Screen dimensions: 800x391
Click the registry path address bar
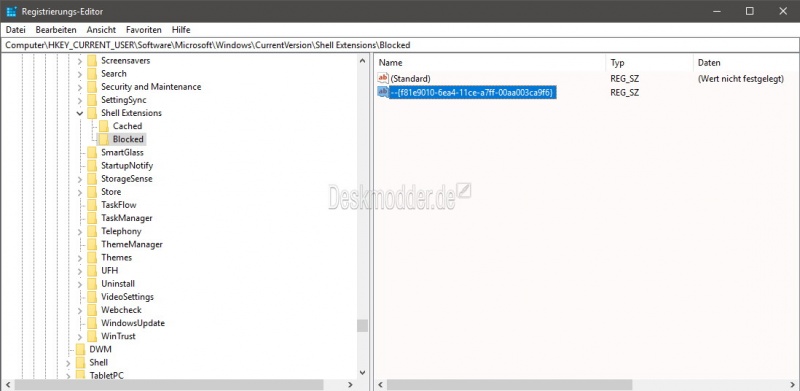click(x=400, y=45)
